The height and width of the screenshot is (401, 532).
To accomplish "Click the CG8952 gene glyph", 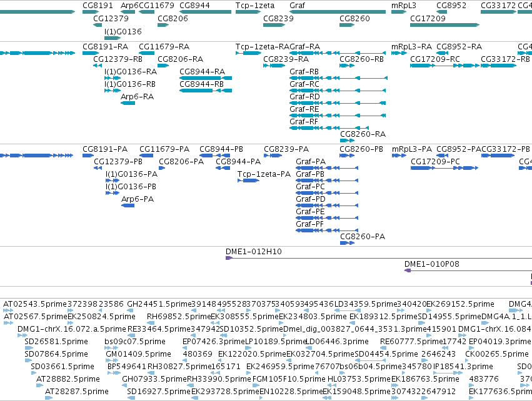I will tap(442, 12).
